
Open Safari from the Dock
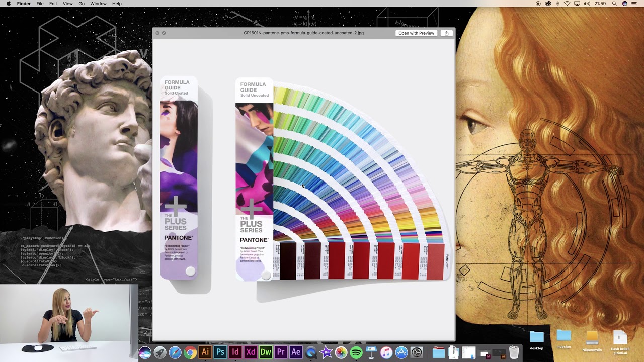pos(175,352)
